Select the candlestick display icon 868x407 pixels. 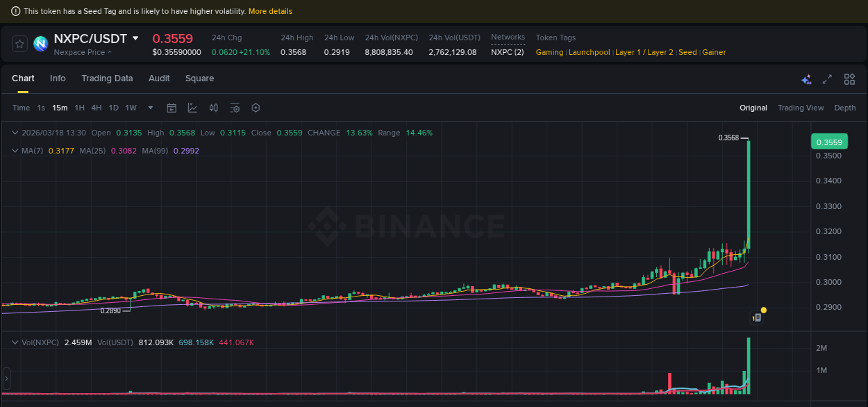(213, 108)
